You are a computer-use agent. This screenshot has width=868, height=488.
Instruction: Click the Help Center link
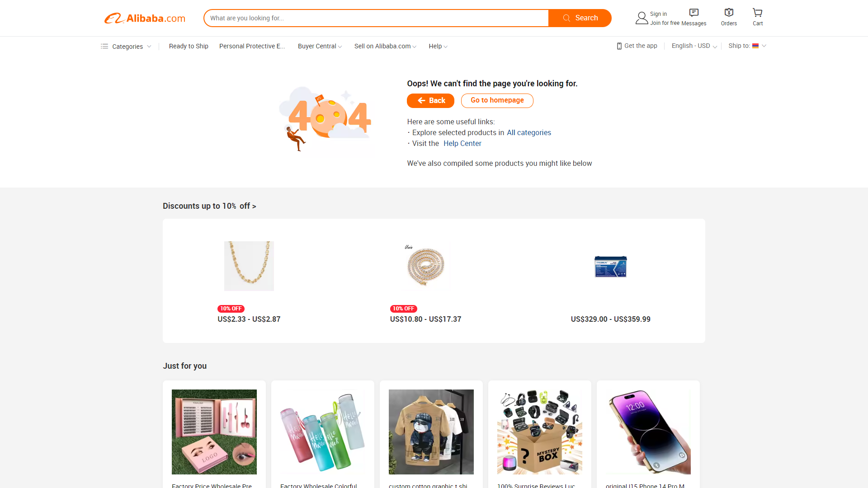point(462,143)
